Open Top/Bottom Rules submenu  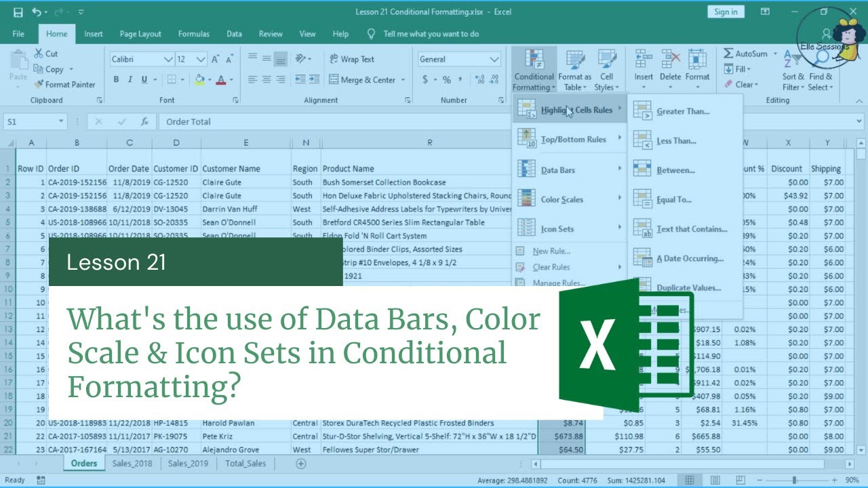[569, 140]
